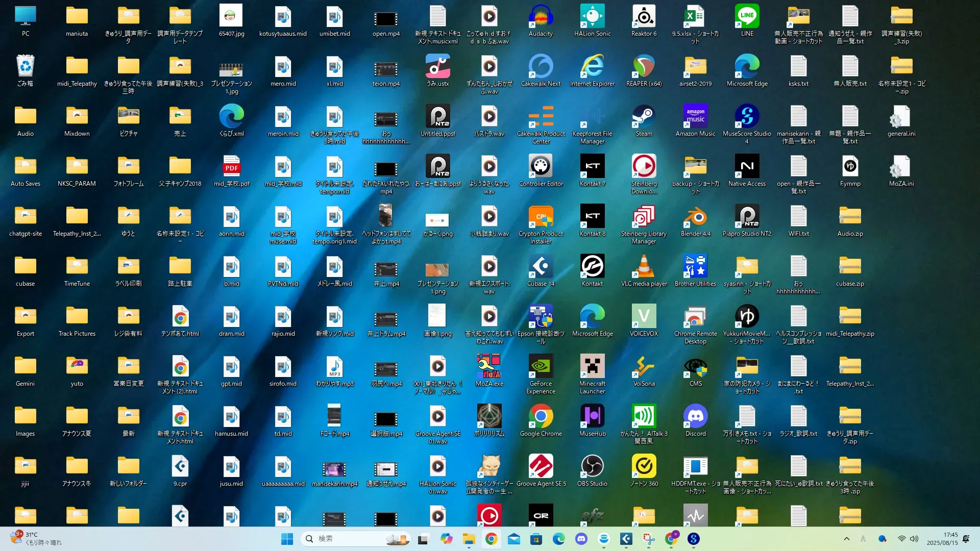980x551 pixels.
Task: Open the Kontakt 7 shortcut
Action: [592, 167]
